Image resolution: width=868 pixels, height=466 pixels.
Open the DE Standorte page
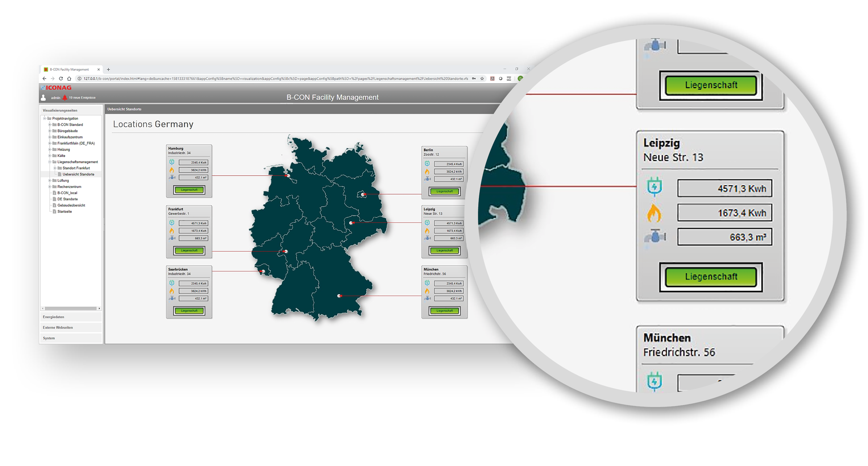tap(68, 199)
